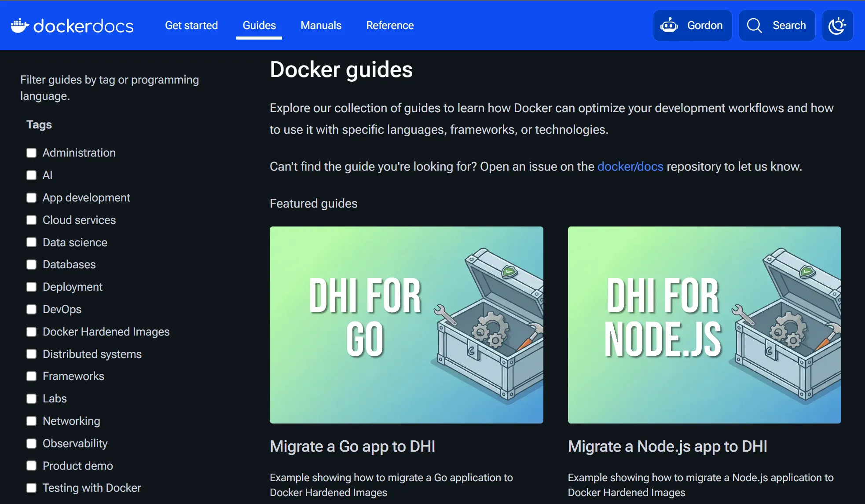
Task: Check the Frameworks tag checkbox
Action: (31, 376)
